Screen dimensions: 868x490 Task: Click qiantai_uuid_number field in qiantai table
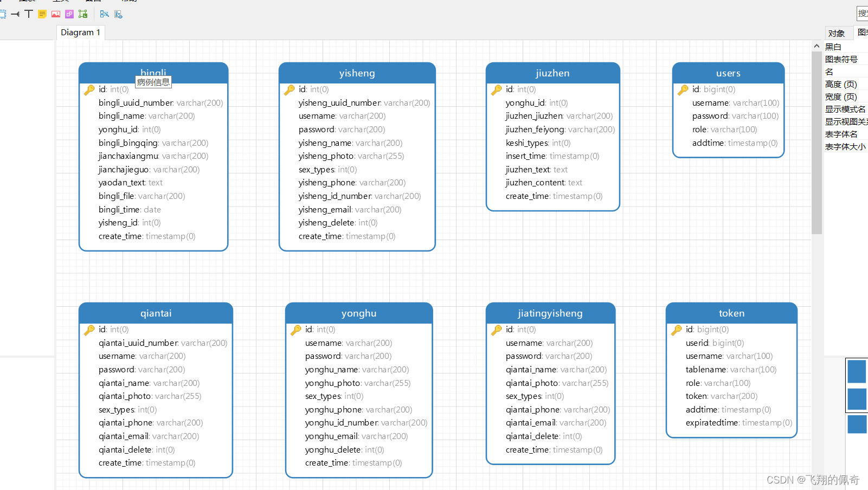(163, 343)
